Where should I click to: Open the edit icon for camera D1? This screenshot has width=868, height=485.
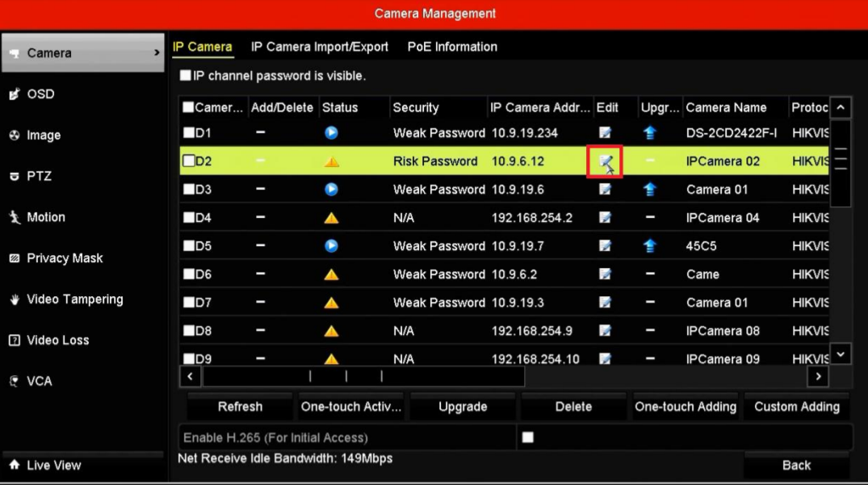click(605, 132)
